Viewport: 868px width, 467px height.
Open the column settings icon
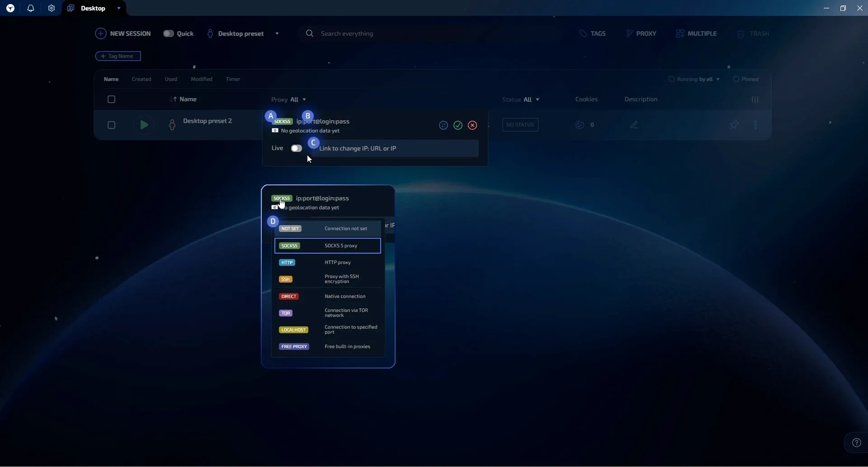tap(755, 99)
